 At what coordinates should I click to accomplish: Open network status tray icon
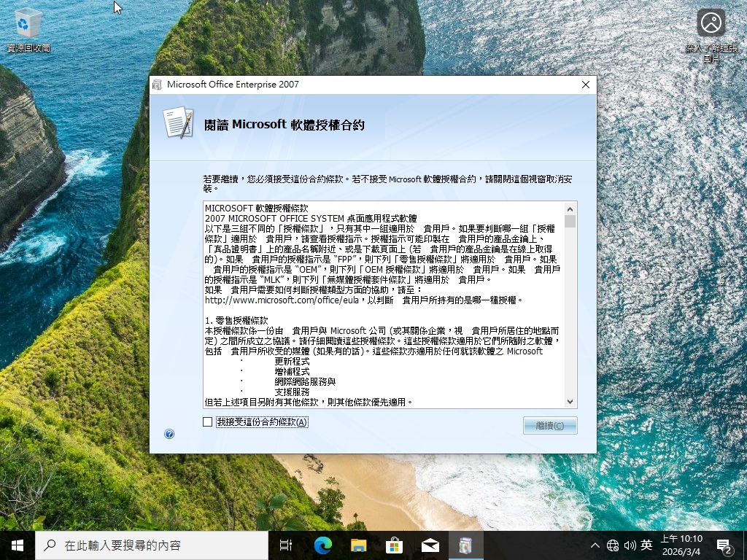613,545
